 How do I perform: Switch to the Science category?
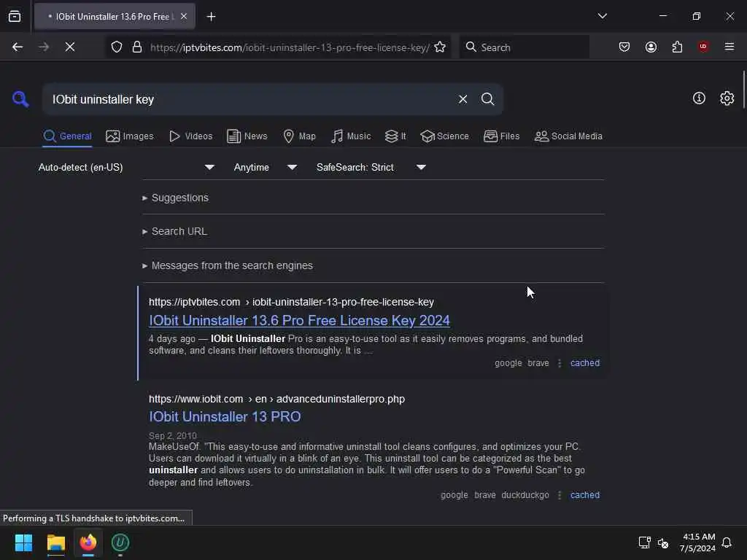[x=444, y=136]
